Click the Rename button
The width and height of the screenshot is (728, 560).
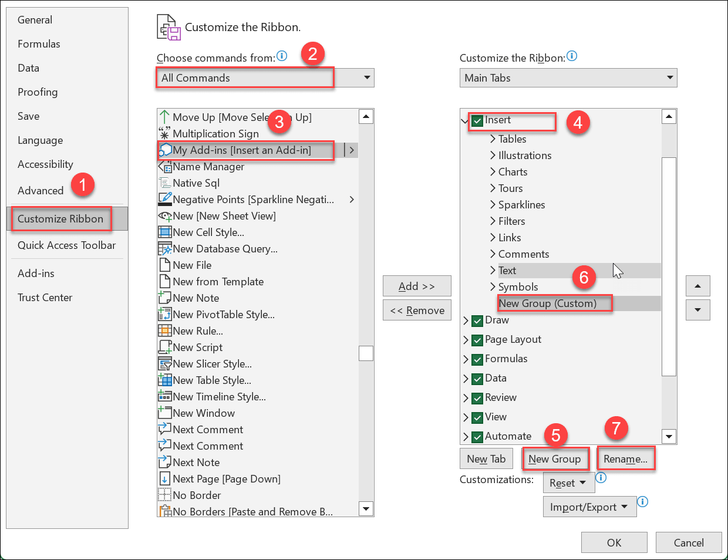626,458
